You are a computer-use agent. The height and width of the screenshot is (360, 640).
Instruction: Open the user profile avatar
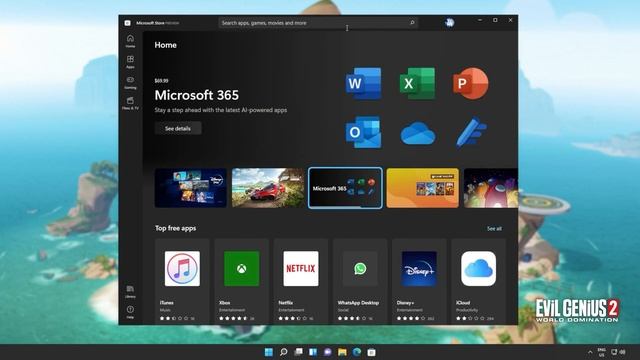[x=449, y=23]
